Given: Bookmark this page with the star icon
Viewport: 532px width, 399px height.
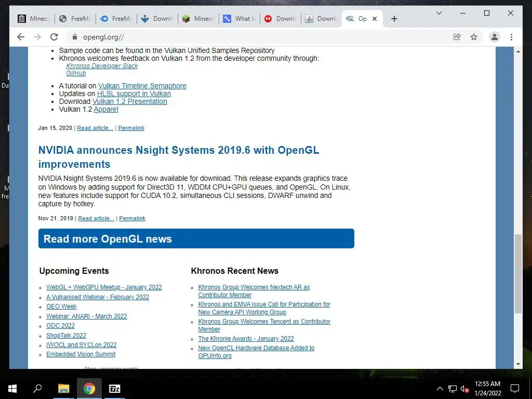Looking at the screenshot, I should coord(474,37).
